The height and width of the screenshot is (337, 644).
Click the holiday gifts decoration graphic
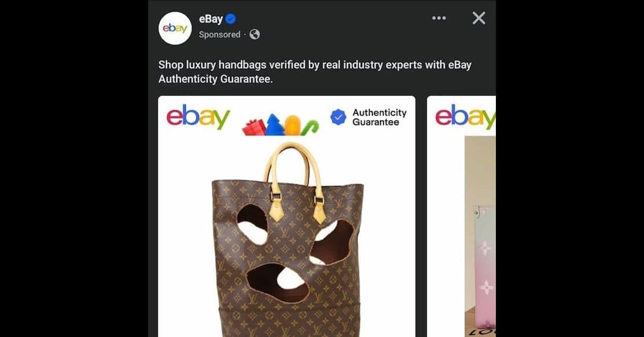[280, 124]
